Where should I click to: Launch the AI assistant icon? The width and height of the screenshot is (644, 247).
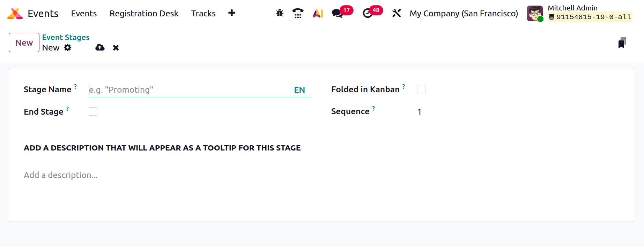click(x=318, y=13)
